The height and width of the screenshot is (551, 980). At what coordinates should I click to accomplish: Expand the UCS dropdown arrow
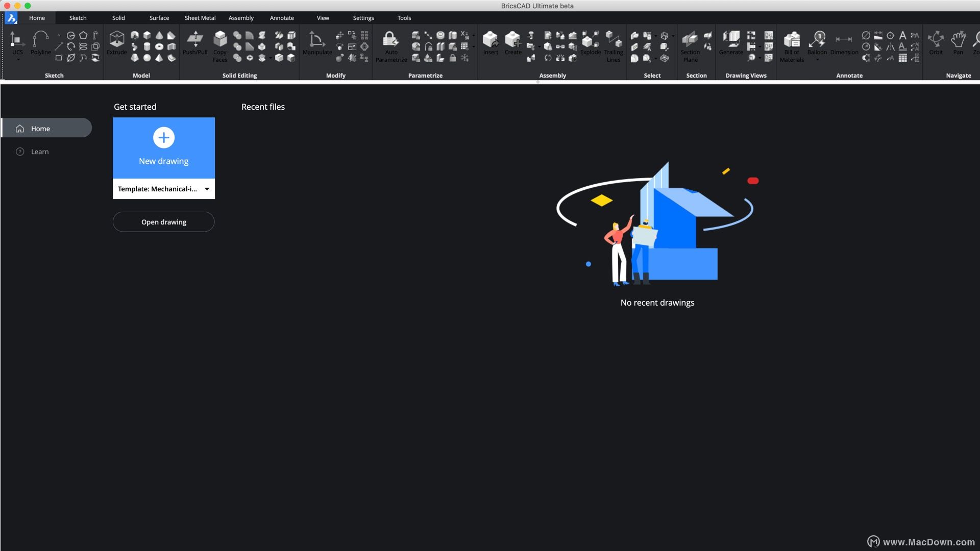point(18,60)
